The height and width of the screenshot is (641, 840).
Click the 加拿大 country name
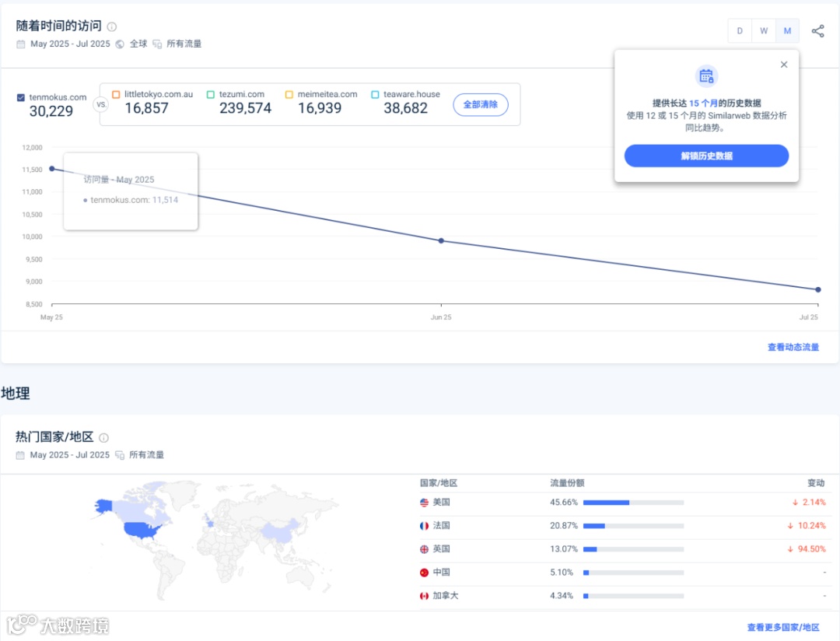click(445, 596)
